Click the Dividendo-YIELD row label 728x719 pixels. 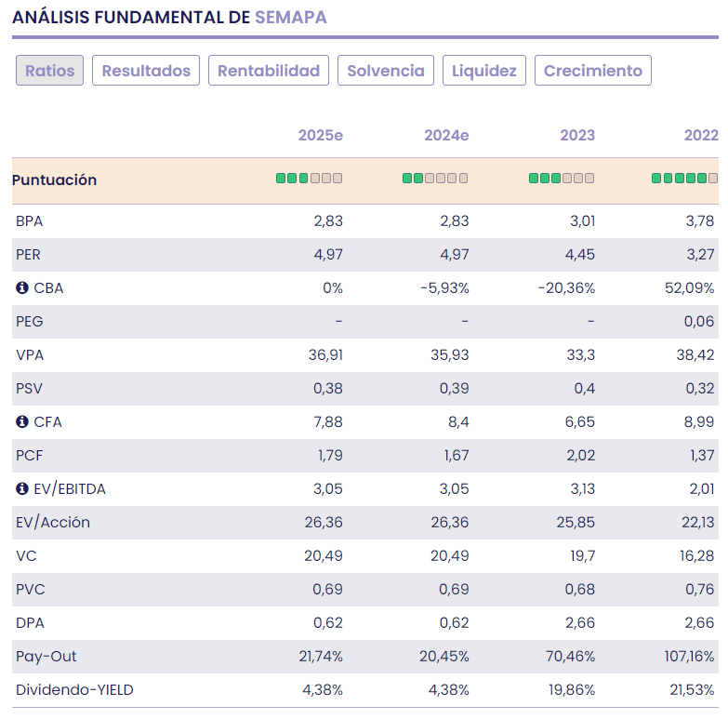click(x=75, y=690)
